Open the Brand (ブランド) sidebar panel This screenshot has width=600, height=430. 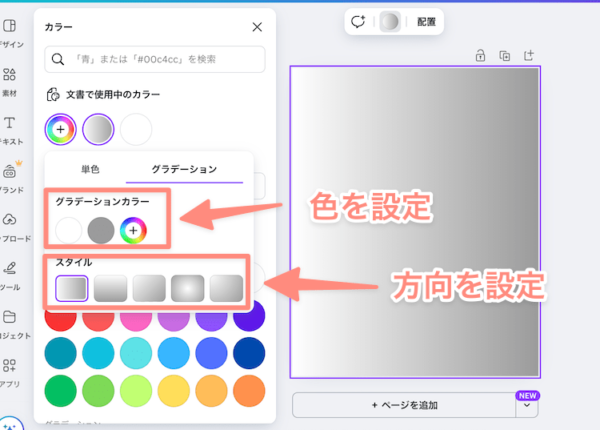11,178
